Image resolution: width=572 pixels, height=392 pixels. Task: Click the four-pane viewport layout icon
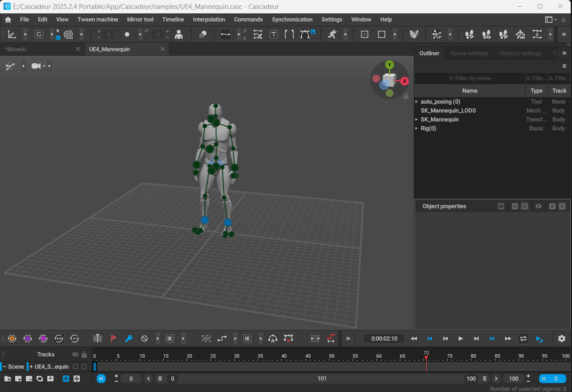[x=365, y=34]
